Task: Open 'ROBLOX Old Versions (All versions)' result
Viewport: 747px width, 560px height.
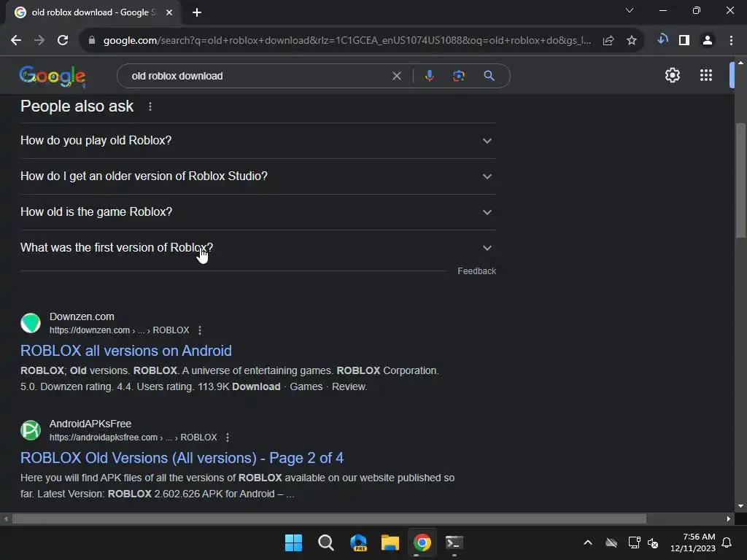Action: (182, 458)
